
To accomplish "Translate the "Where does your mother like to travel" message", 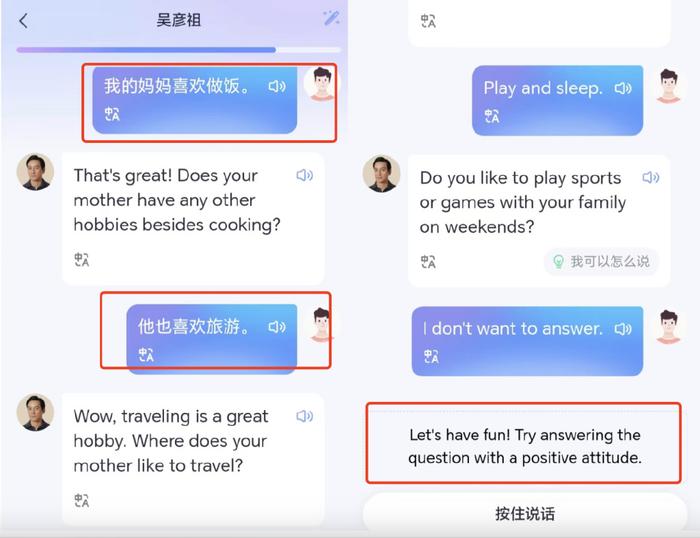I will tap(82, 500).
